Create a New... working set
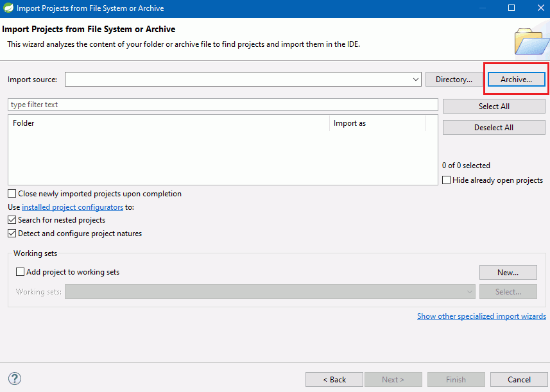 508,273
